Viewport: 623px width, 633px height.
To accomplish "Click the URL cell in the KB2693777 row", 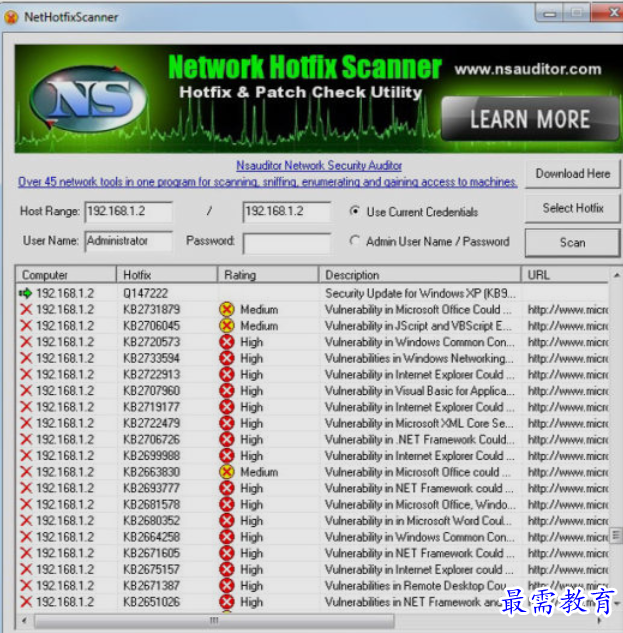I will coord(568,488).
